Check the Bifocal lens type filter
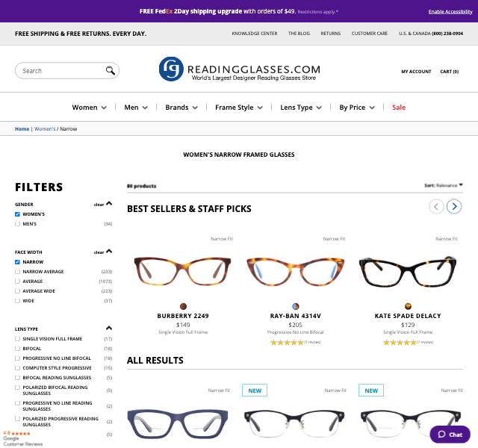The image size is (478, 448). coord(17,349)
